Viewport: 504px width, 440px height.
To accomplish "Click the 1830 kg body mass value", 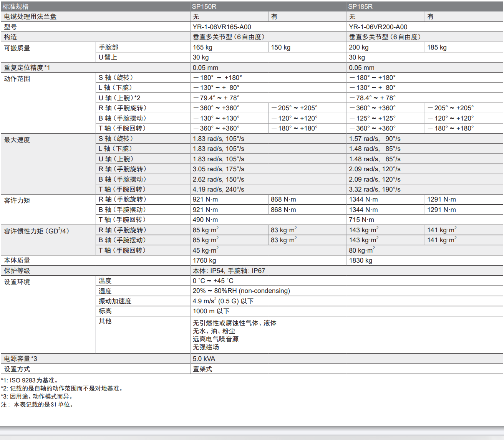I will pyautogui.click(x=360, y=260).
